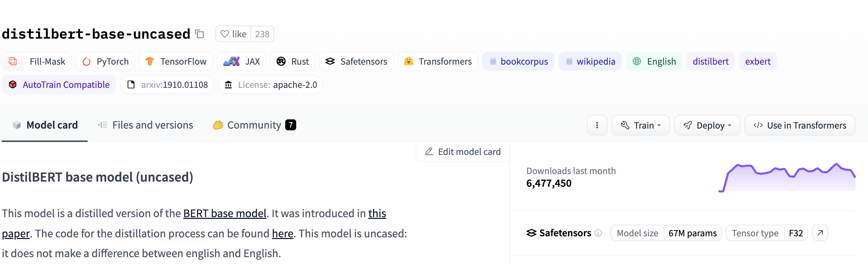Open Use in Transformers code snippet
The image size is (868, 264).
pos(800,125)
